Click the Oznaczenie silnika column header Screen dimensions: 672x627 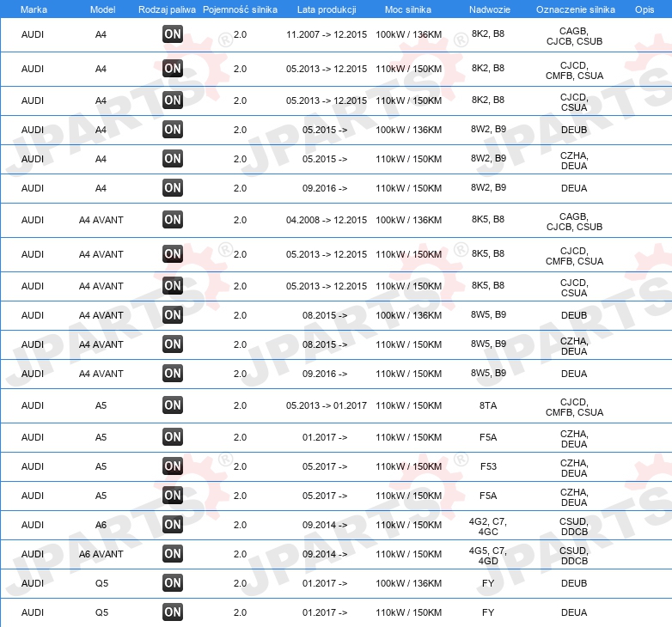click(x=576, y=9)
